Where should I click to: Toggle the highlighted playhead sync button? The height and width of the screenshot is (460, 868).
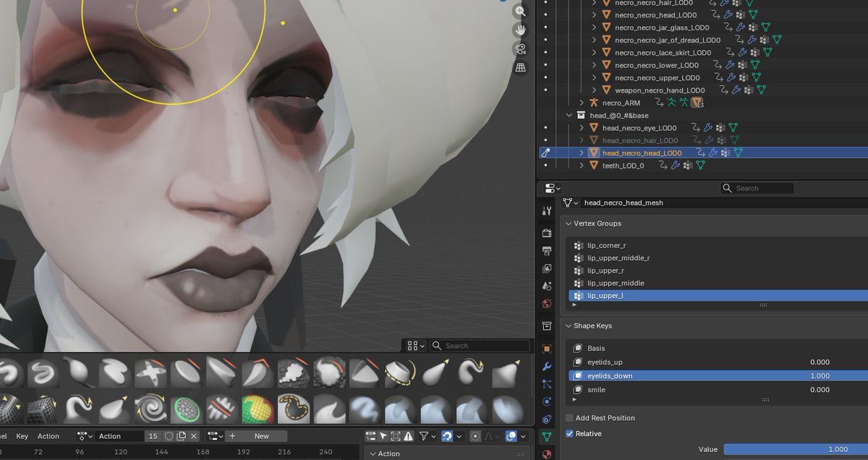pyautogui.click(x=511, y=436)
